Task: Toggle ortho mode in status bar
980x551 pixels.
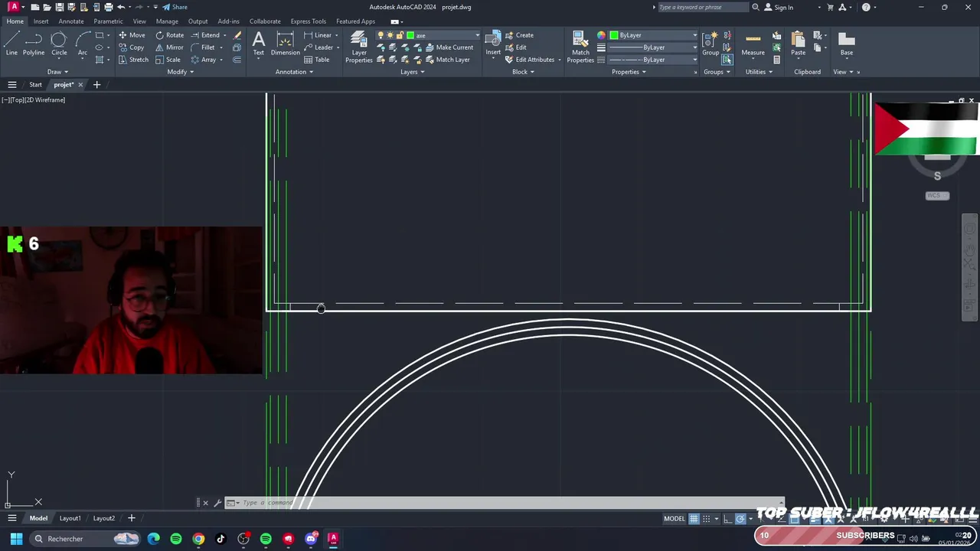Action: (727, 519)
